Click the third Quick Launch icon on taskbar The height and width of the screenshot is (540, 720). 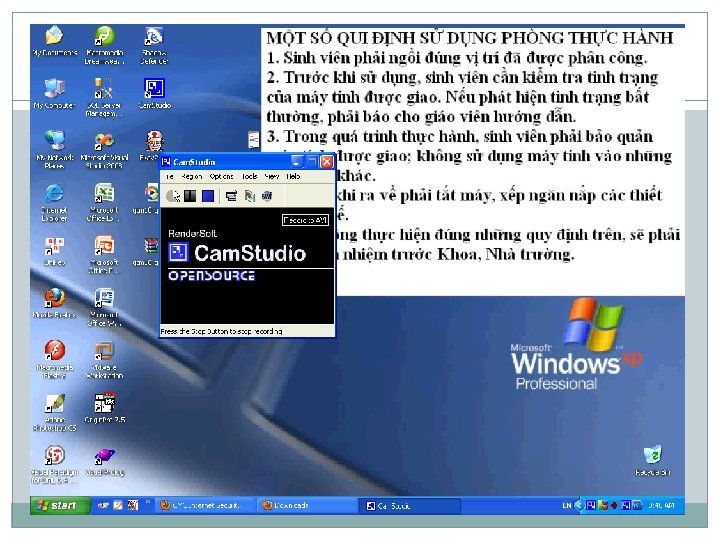point(133,505)
